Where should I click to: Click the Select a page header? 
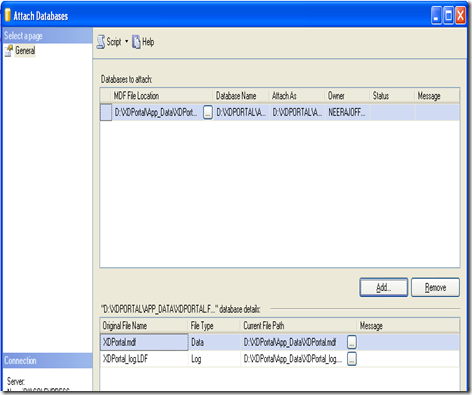47,35
